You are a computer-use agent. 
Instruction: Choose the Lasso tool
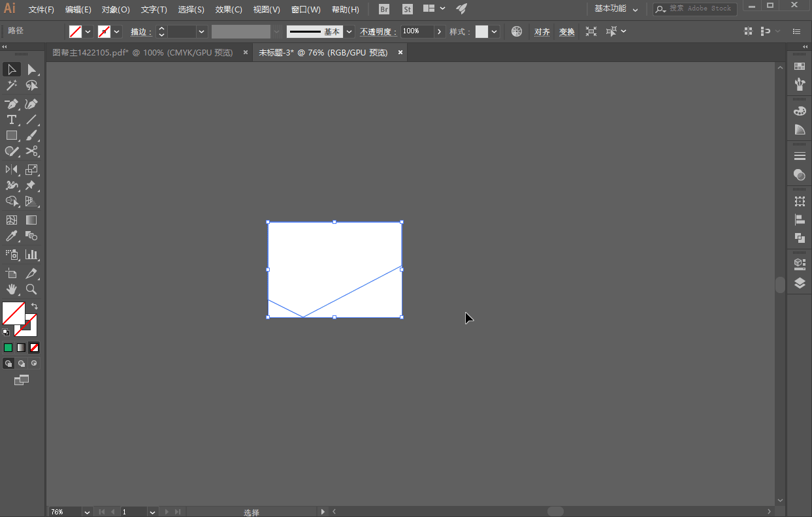pos(31,86)
